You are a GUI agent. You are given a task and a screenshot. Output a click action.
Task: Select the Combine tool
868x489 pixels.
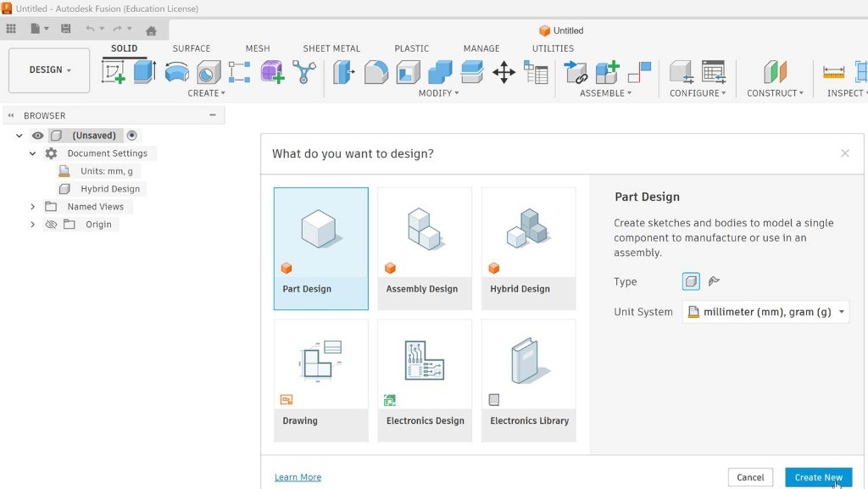coord(440,72)
